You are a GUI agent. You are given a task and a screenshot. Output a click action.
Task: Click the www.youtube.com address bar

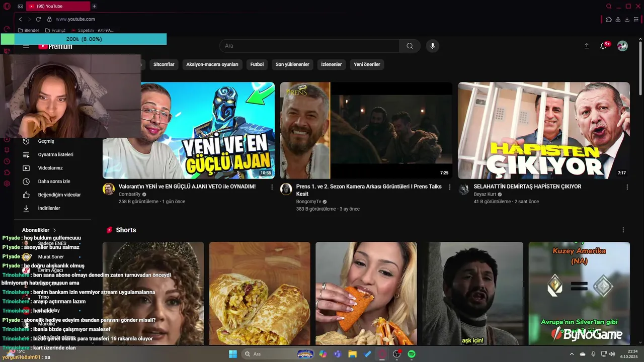(75, 19)
